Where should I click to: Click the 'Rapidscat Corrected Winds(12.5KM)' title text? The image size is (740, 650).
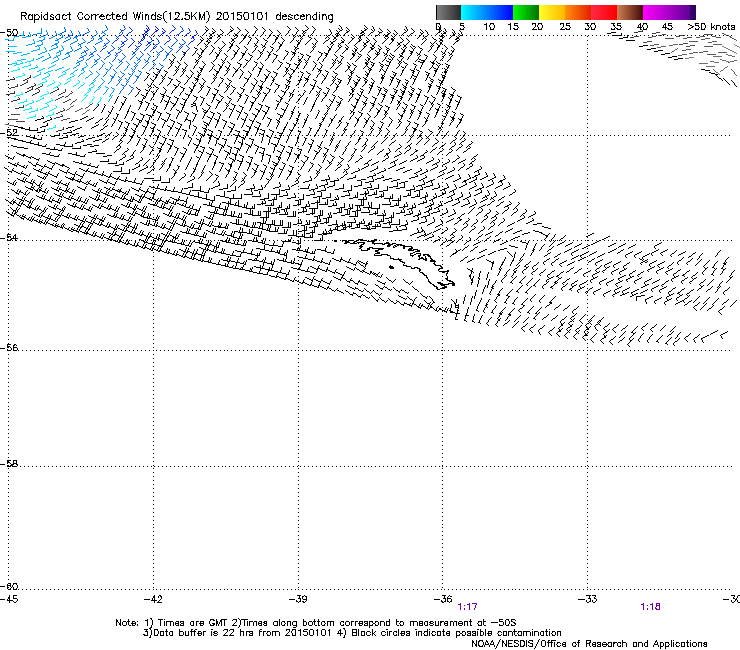(x=115, y=17)
